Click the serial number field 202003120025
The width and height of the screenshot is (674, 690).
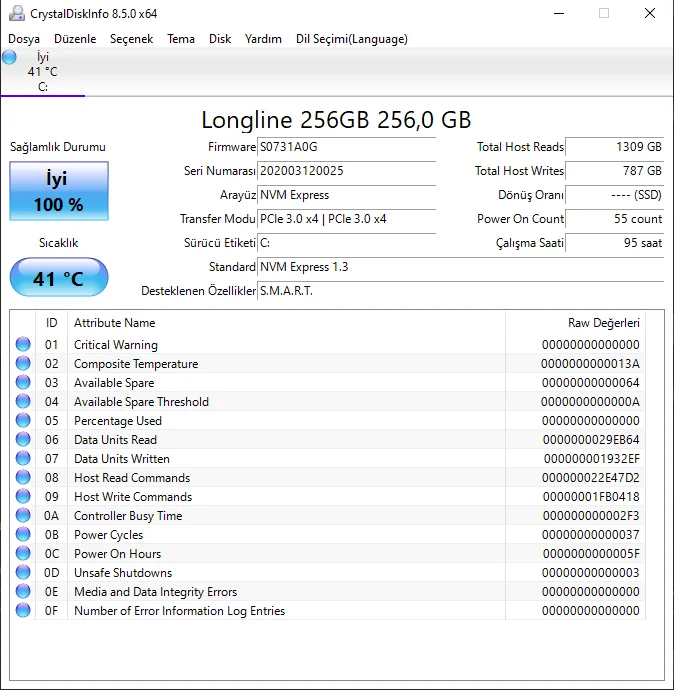coord(346,171)
